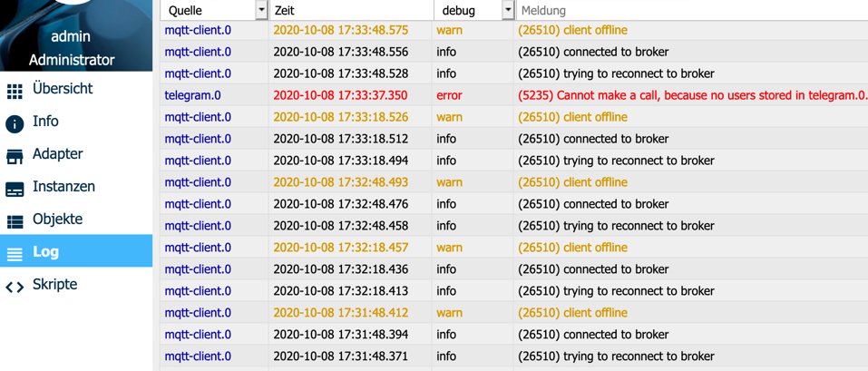868x371 pixels.
Task: Focus the Meldung filter field
Action: [x=689, y=10]
